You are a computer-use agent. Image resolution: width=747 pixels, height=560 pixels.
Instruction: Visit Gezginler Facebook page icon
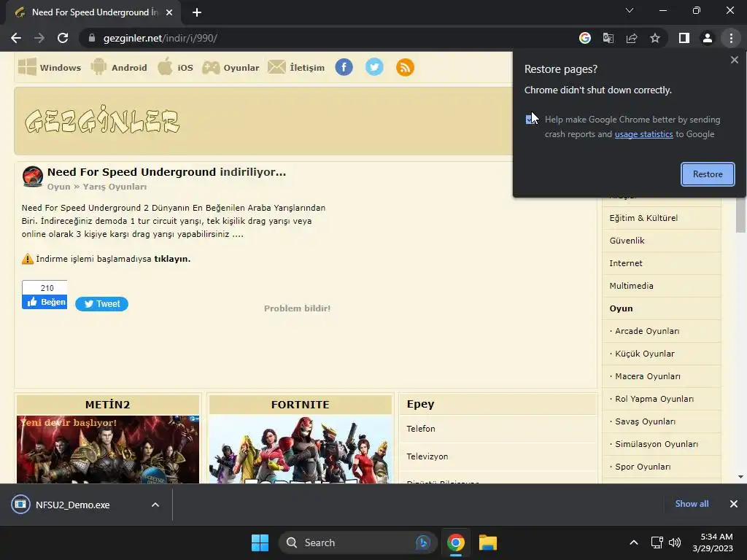tap(344, 67)
